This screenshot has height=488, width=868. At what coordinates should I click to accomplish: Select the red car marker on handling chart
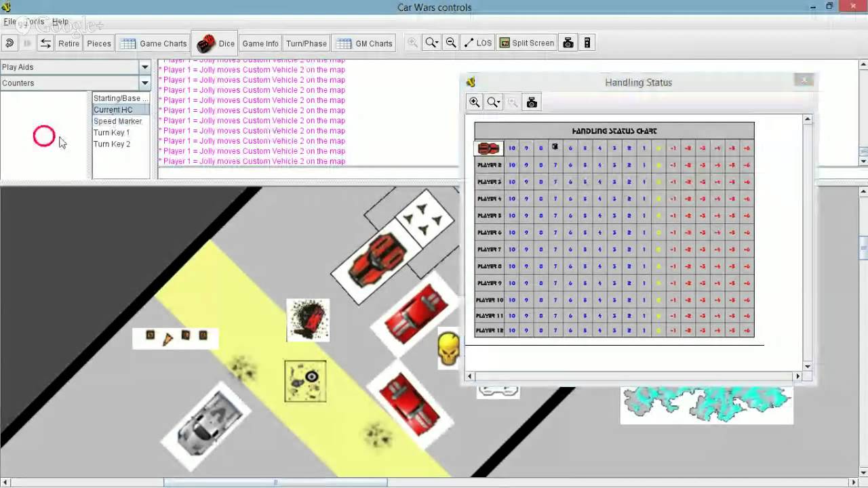(488, 148)
